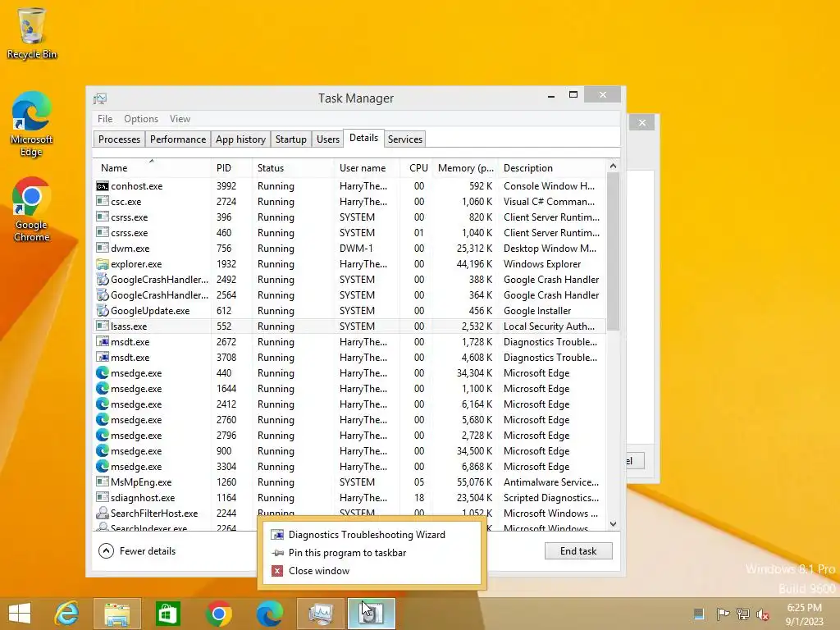Select msdt.exe with PID 3708
This screenshot has height=630, width=840.
point(349,358)
